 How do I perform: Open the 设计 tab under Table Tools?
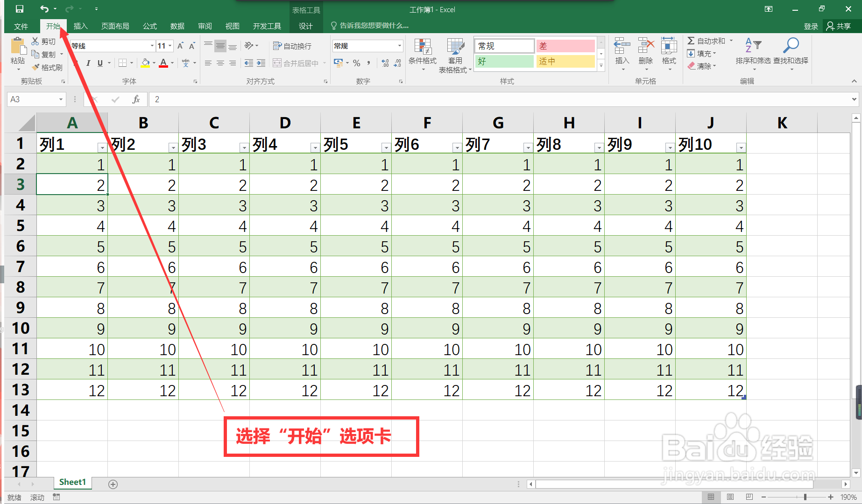point(306,26)
